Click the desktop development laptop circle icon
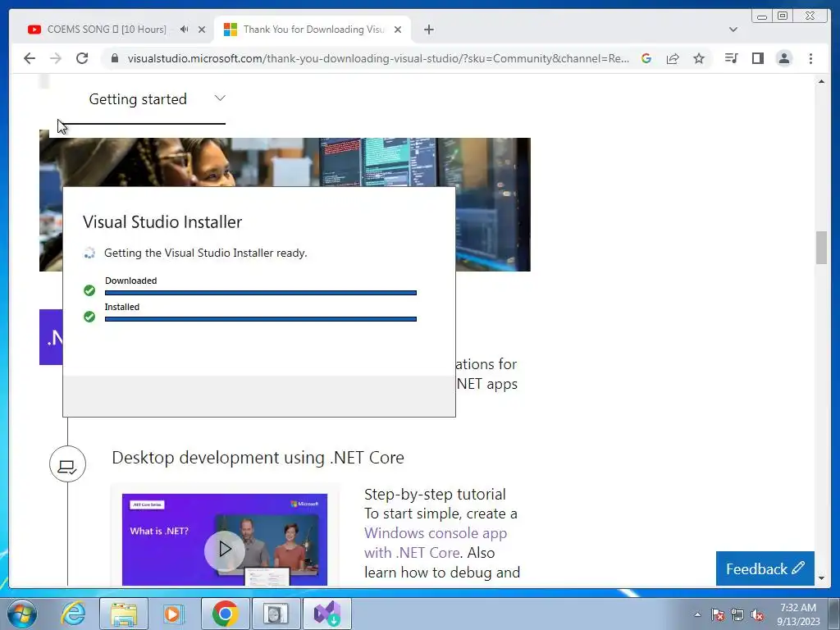This screenshot has height=630, width=840. click(67, 464)
